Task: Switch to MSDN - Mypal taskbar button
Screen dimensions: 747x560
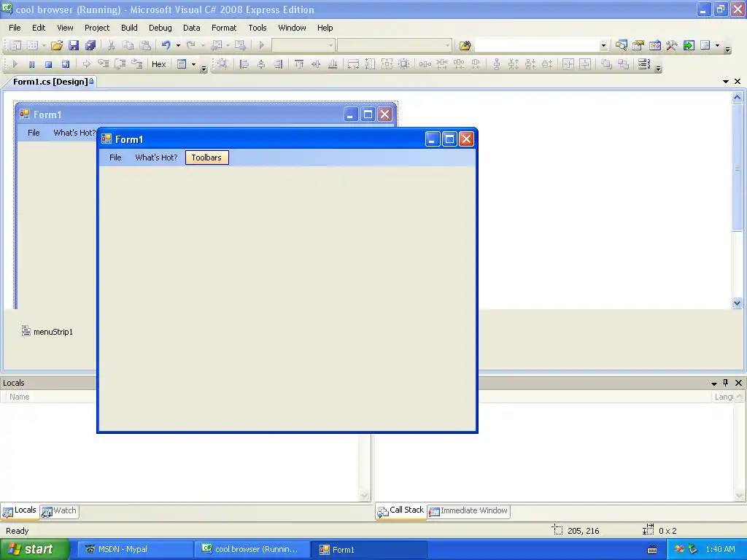Action: [135, 549]
